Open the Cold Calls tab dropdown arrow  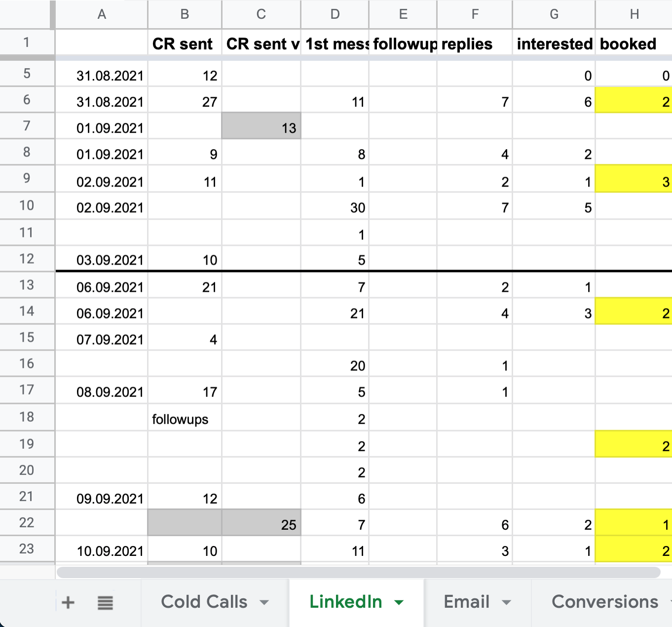(264, 602)
